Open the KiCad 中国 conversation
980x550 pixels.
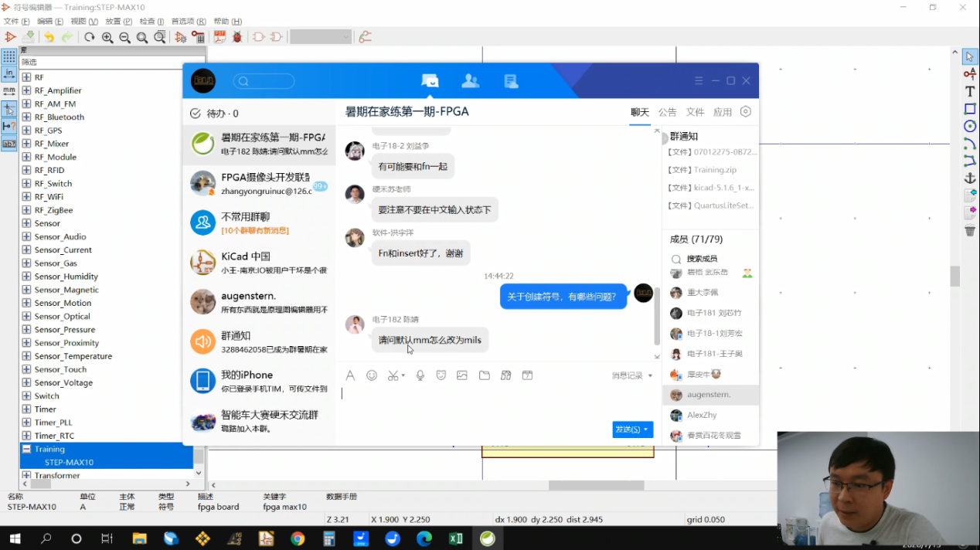[259, 263]
